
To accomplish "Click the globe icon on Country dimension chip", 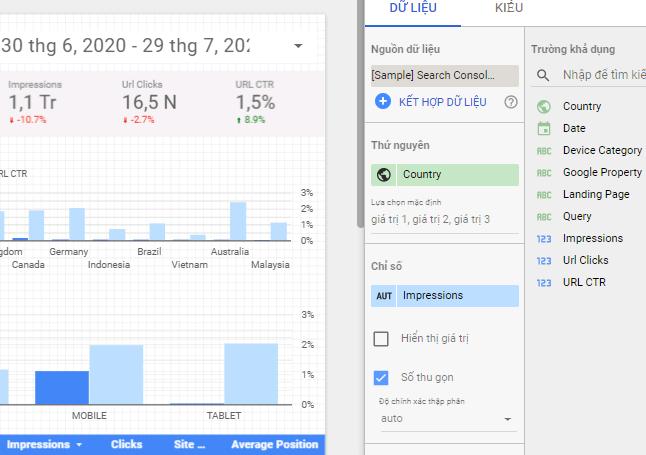I will point(384,175).
